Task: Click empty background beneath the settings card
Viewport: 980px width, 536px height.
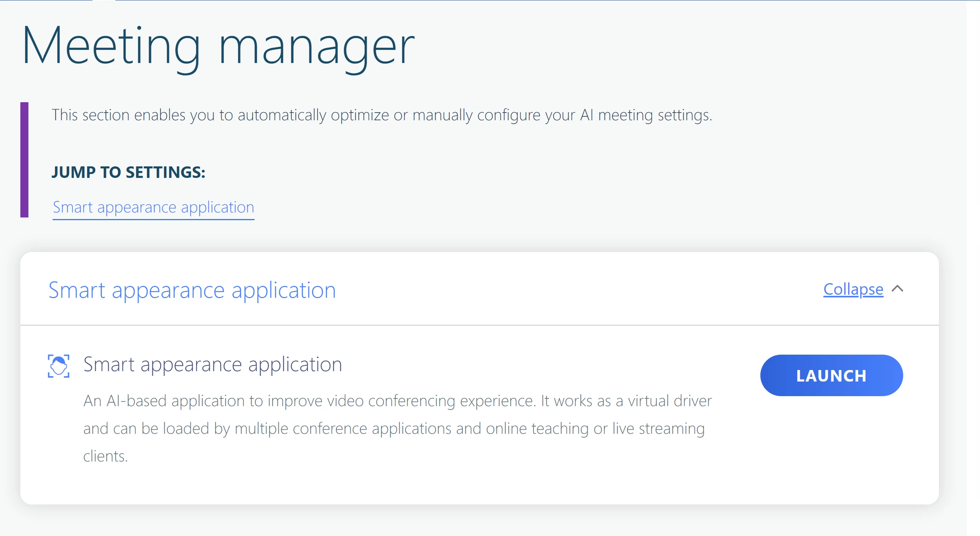Action: click(479, 521)
